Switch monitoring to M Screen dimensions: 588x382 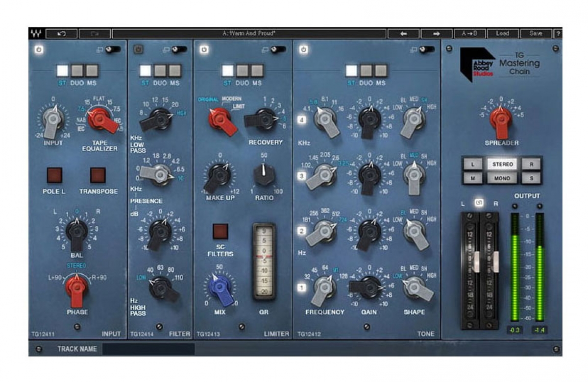point(473,178)
